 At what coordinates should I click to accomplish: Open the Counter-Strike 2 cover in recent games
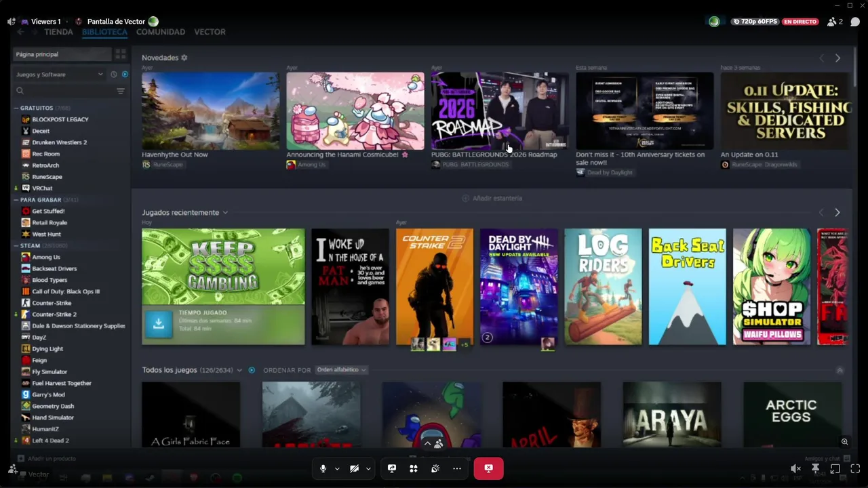(435, 287)
